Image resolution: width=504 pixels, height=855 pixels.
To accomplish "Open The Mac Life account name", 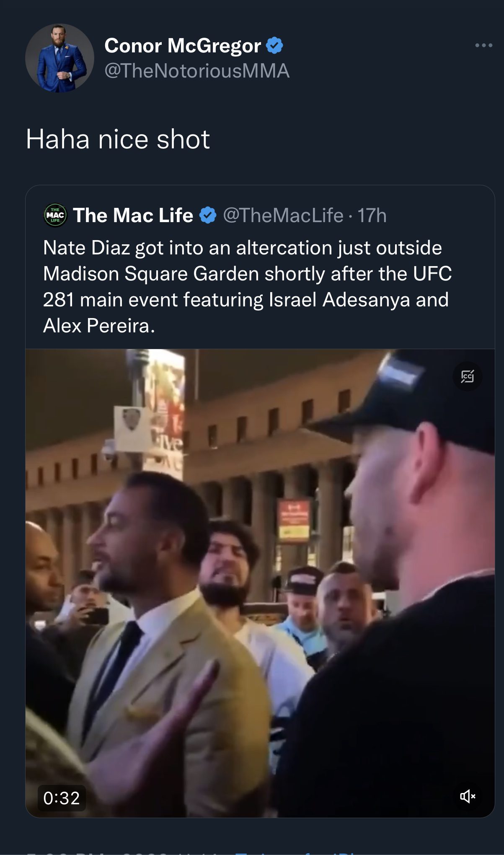I will 133,215.
